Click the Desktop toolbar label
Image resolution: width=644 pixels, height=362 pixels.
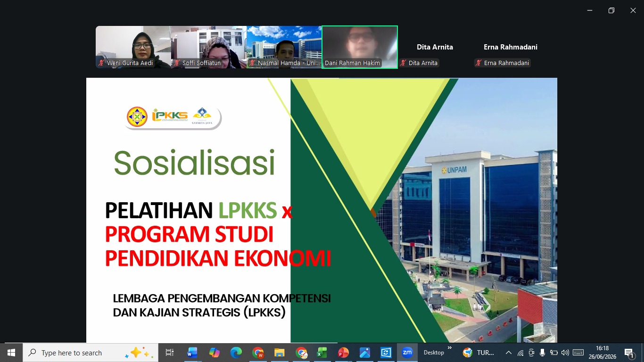coord(434,353)
